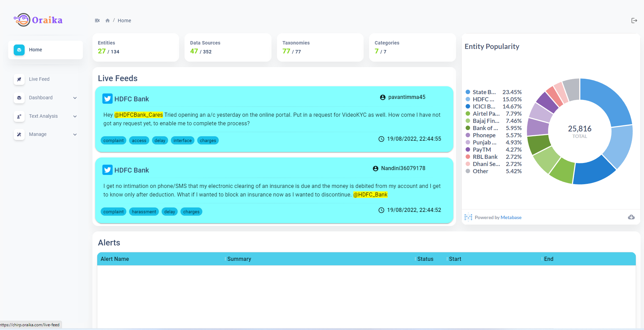Viewport: 644px width, 330px height.
Task: Click the 'access' tag
Action: (139, 140)
